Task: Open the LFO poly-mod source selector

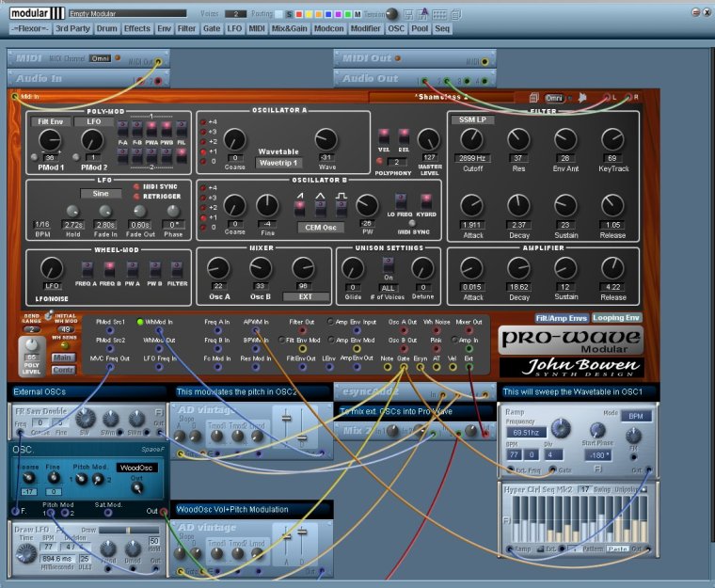Action: [x=94, y=121]
